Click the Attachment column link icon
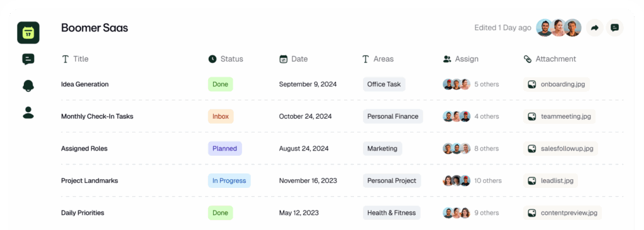The width and height of the screenshot is (644, 230). coord(528,59)
